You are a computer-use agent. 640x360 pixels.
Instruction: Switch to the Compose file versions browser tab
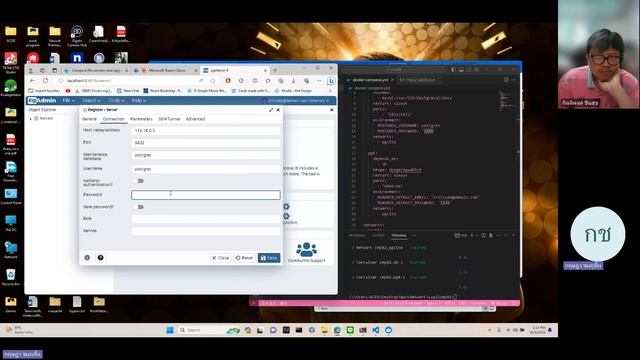(x=96, y=70)
